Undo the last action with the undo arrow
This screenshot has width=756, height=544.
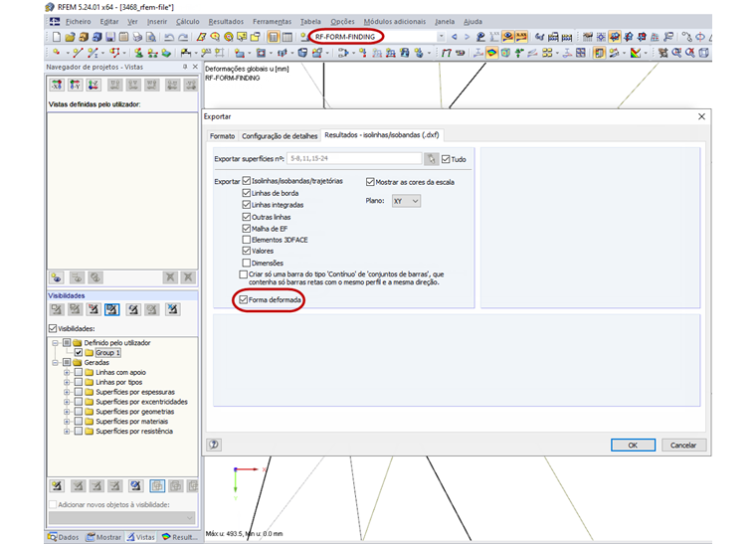pyautogui.click(x=169, y=37)
